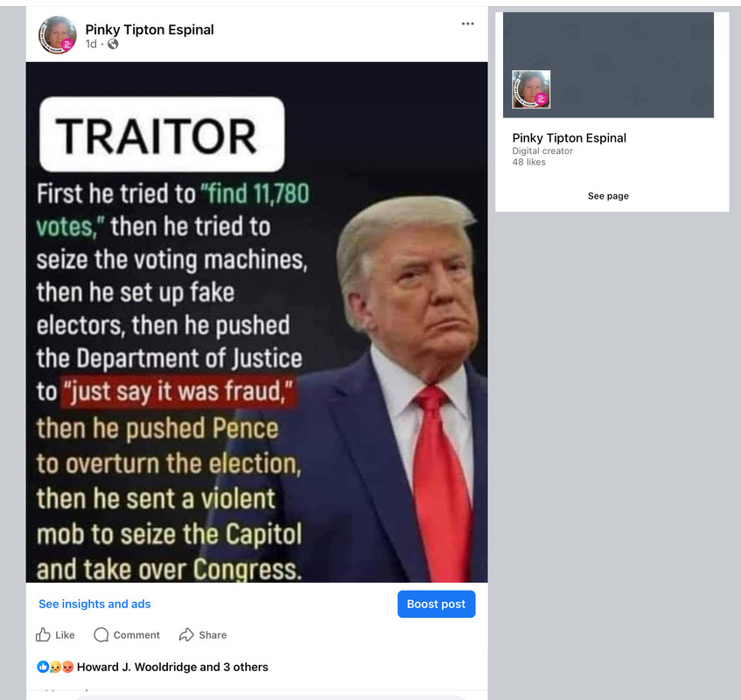The width and height of the screenshot is (741, 700).
Task: Click the Like thumbs-up icon
Action: (43, 634)
